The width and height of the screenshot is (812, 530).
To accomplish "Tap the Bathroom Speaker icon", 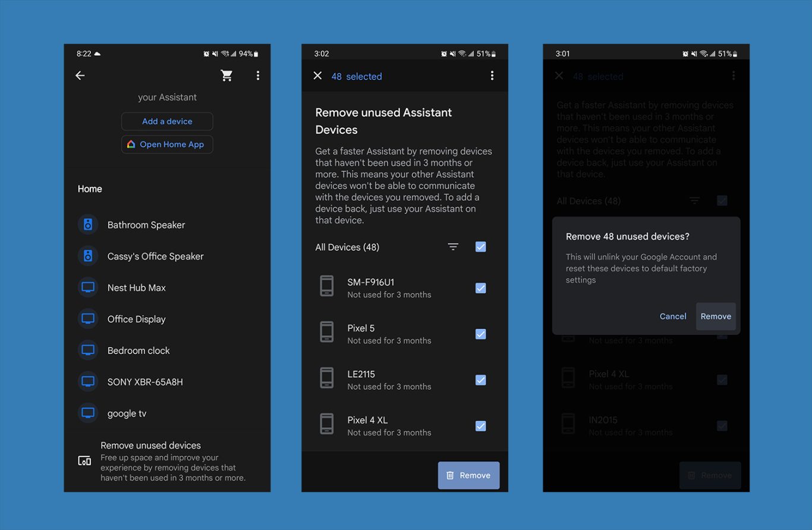I will [88, 225].
